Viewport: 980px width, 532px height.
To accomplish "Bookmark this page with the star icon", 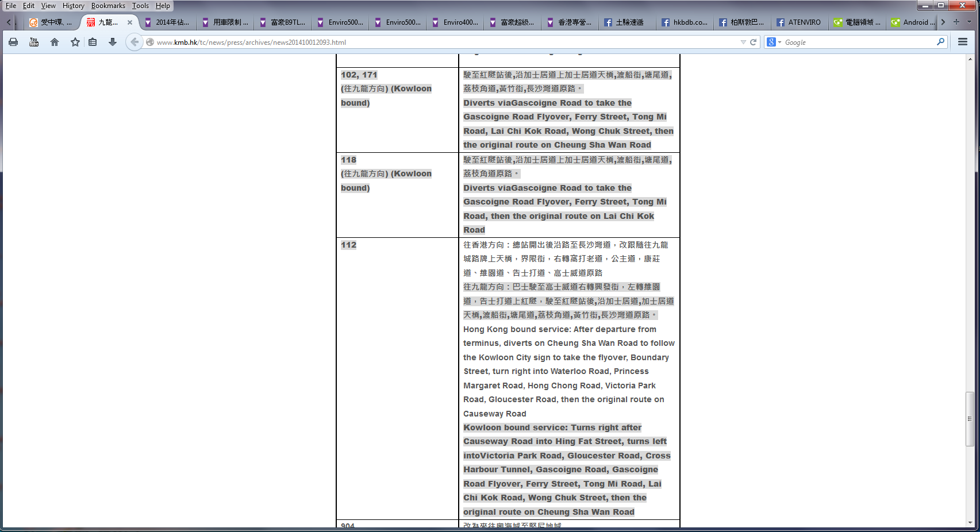I will (x=75, y=42).
